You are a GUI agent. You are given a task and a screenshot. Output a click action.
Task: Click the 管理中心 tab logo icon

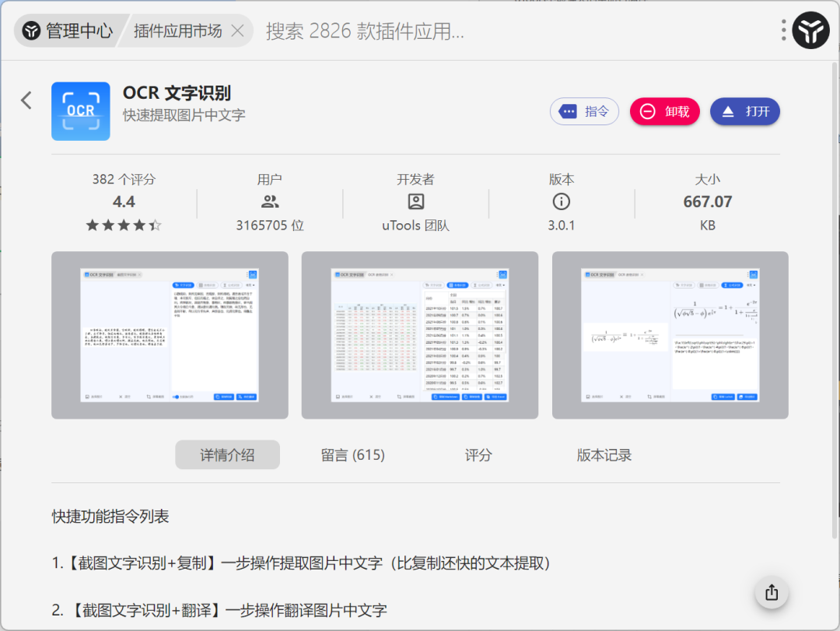point(32,30)
